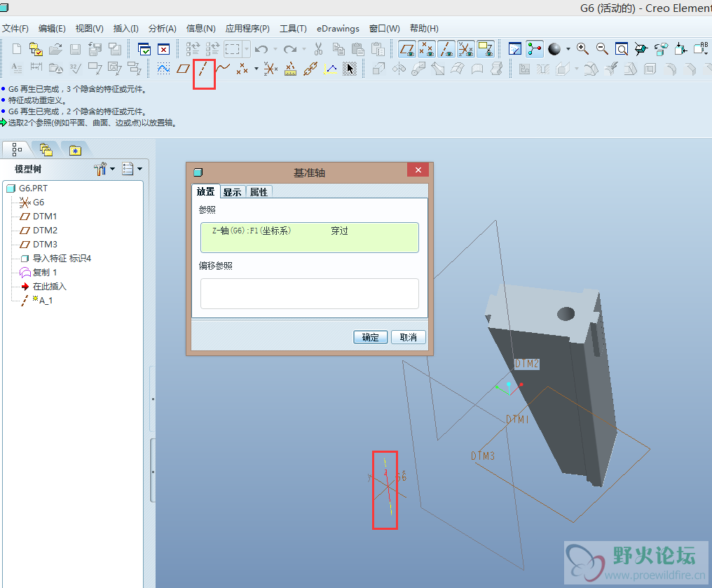The width and height of the screenshot is (712, 588).
Task: Open the model tree settings dropdown
Action: click(x=104, y=169)
